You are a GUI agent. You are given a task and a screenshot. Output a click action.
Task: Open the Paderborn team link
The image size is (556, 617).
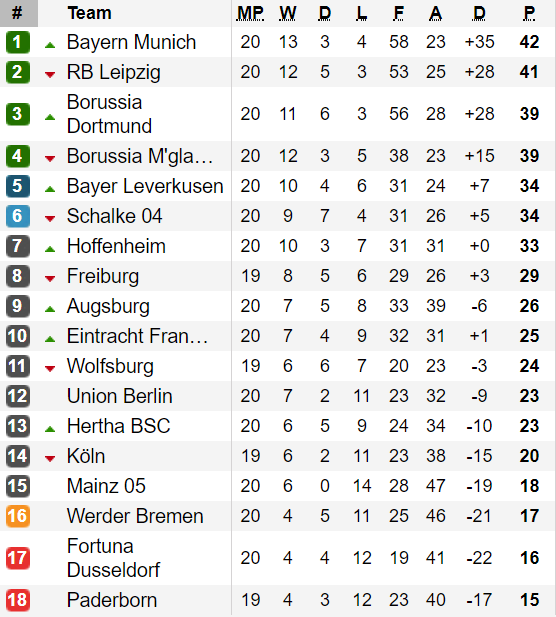(x=112, y=600)
